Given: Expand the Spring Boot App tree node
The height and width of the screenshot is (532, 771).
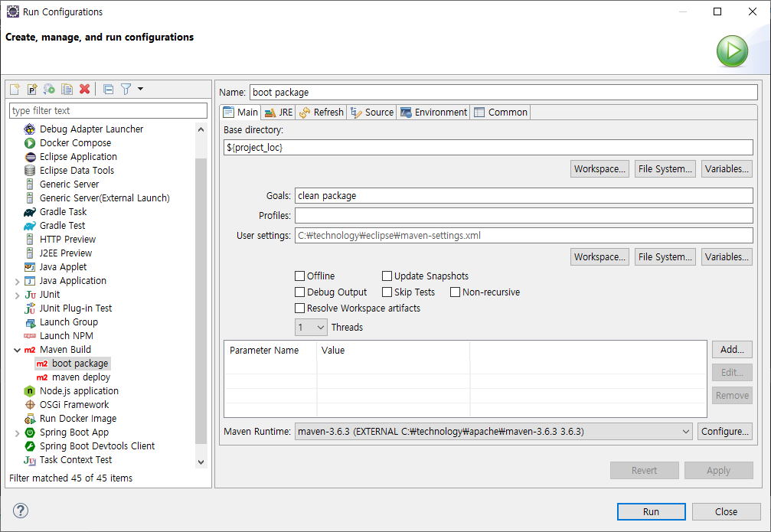Looking at the screenshot, I should 17,432.
